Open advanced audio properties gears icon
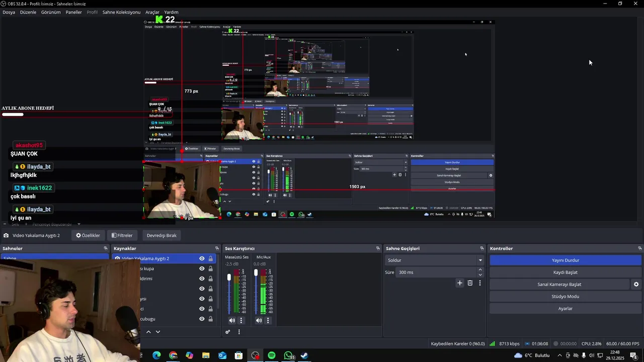Screen dimensions: 644x362 pos(228,332)
